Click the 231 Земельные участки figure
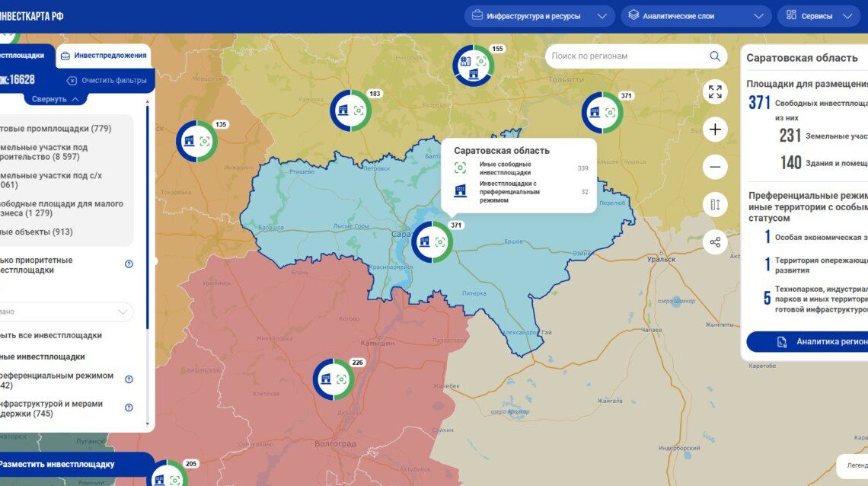This screenshot has height=486, width=868. 790,135
